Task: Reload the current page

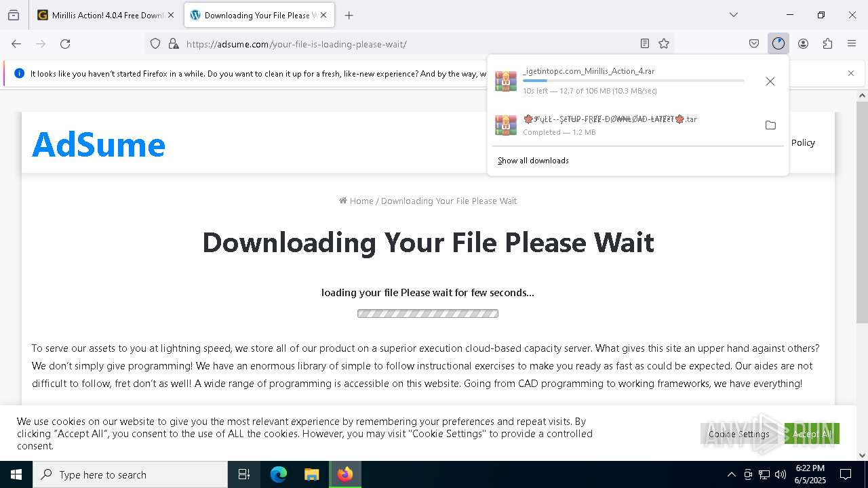Action: tap(65, 44)
